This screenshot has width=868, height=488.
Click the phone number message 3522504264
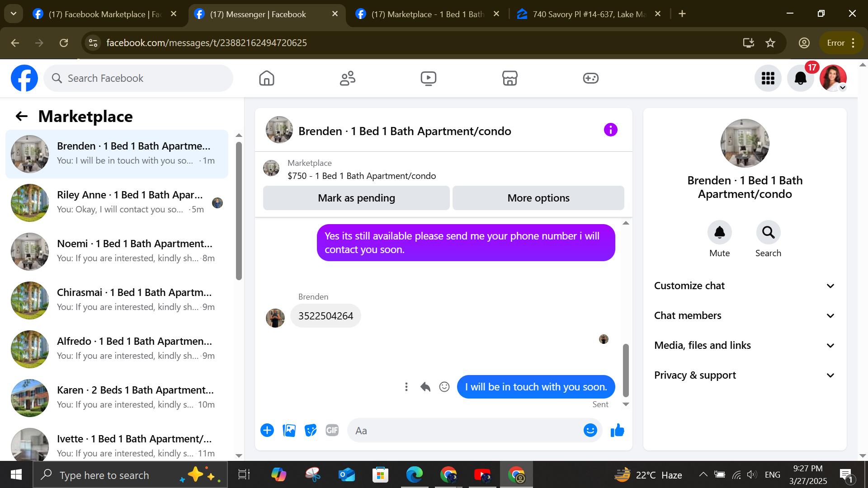point(325,316)
